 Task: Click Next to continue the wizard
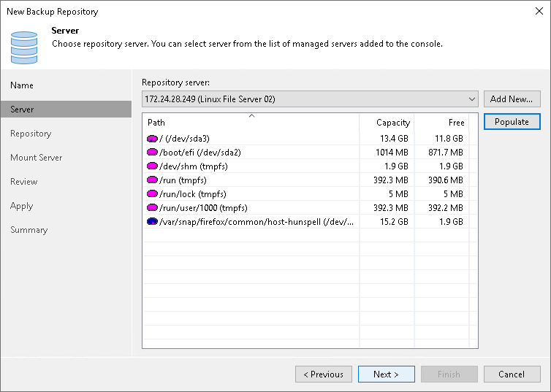[x=386, y=374]
